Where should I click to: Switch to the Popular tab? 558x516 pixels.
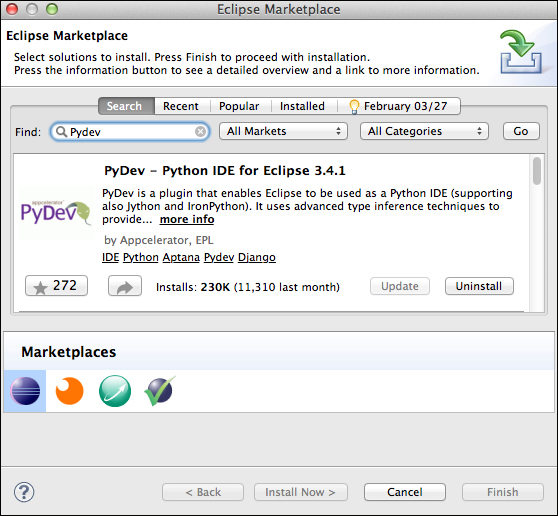coord(239,106)
